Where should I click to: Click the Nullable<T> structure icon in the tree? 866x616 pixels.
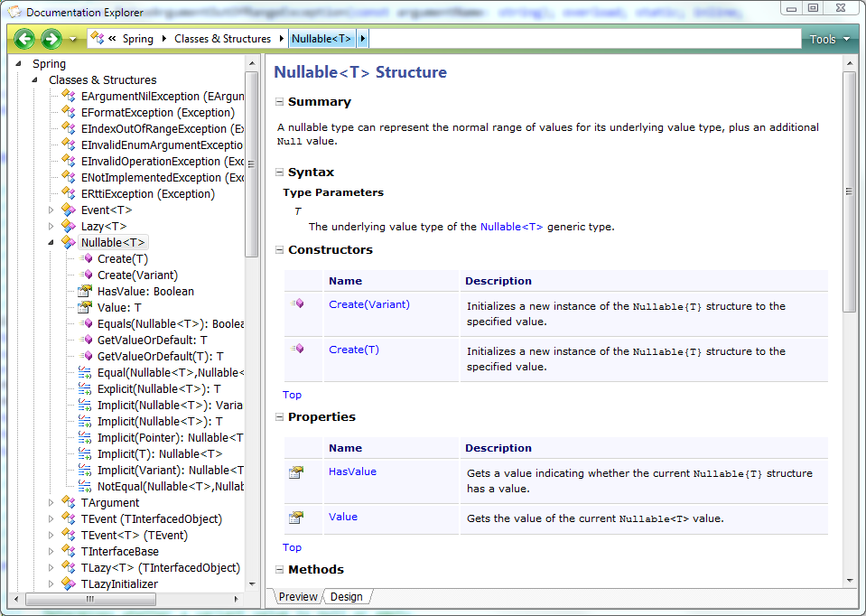[69, 243]
